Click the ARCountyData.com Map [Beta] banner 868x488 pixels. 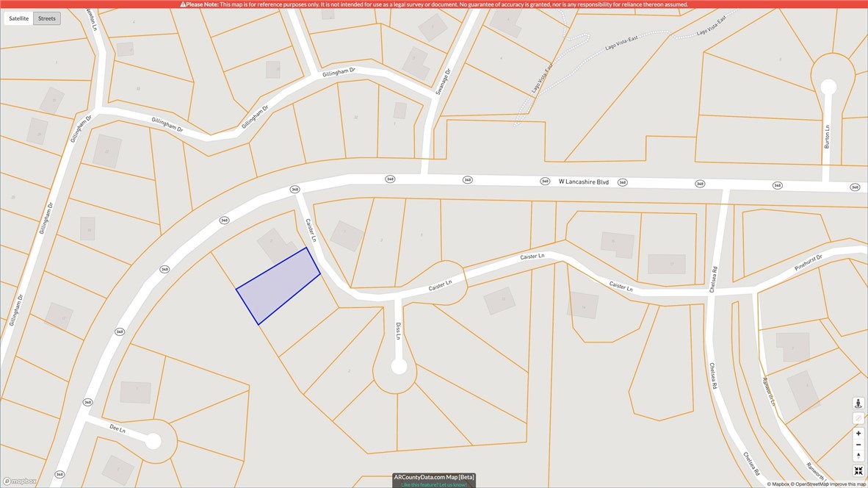[433, 476]
